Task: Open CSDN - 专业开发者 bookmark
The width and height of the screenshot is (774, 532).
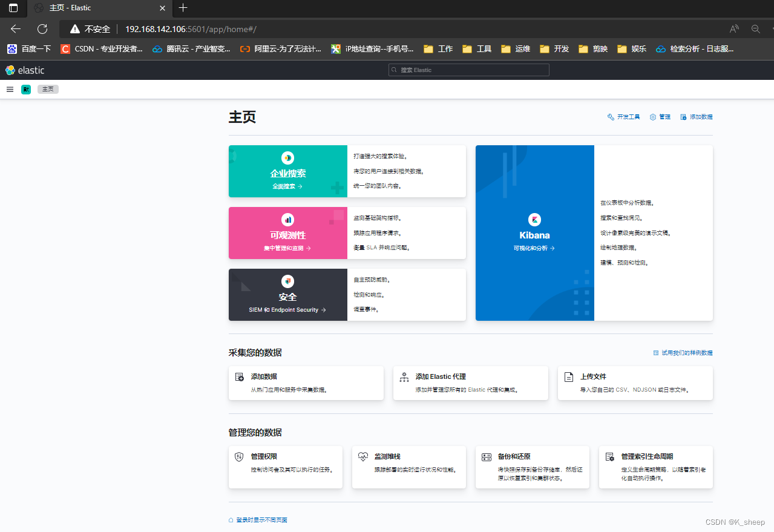Action: pyautogui.click(x=102, y=49)
